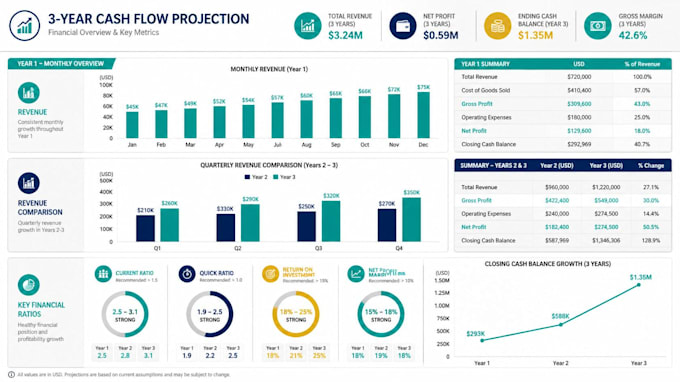Image resolution: width=680 pixels, height=382 pixels.
Task: Click the Year 2 legend swatch
Action: coord(247,177)
